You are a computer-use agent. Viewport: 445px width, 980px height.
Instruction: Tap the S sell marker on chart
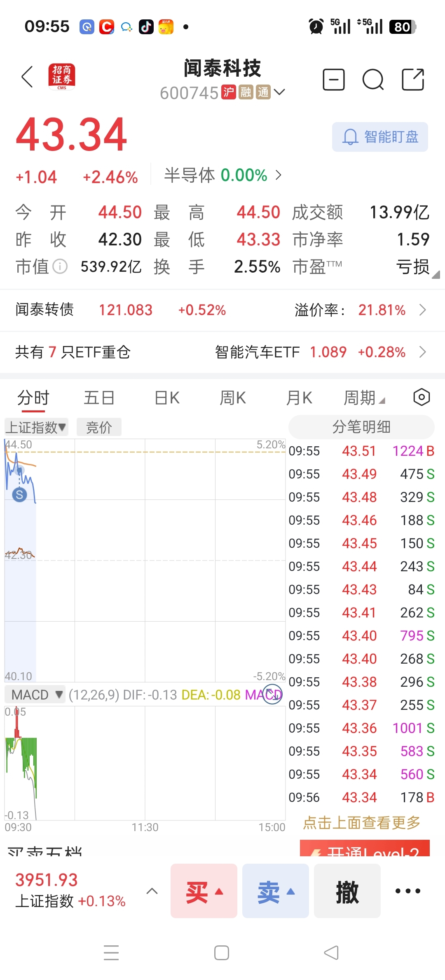point(19,495)
